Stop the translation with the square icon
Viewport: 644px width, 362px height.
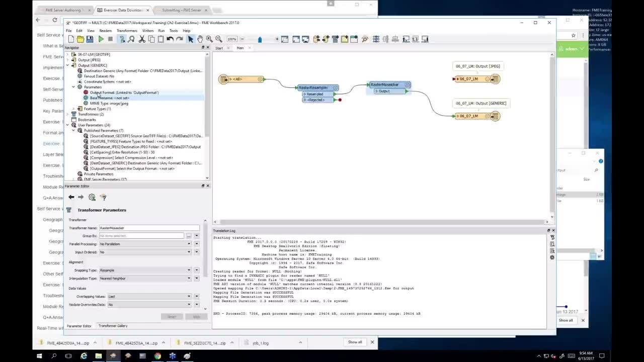[110, 39]
